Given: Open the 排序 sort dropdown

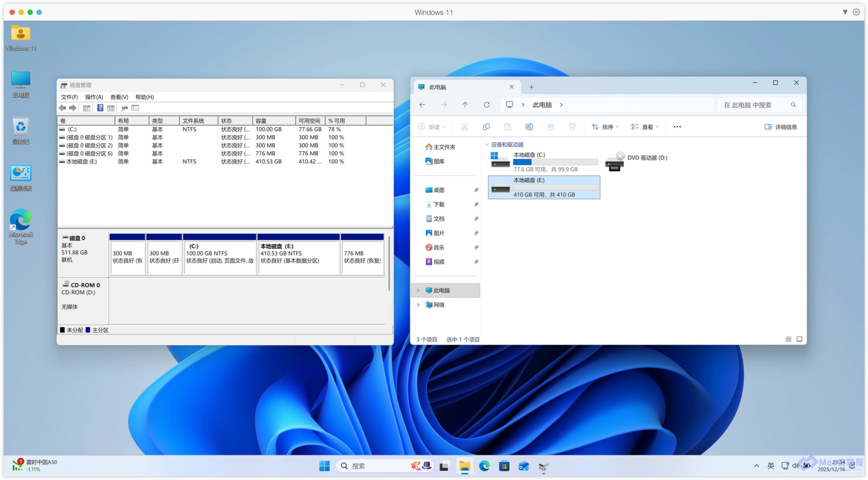Looking at the screenshot, I should 605,127.
